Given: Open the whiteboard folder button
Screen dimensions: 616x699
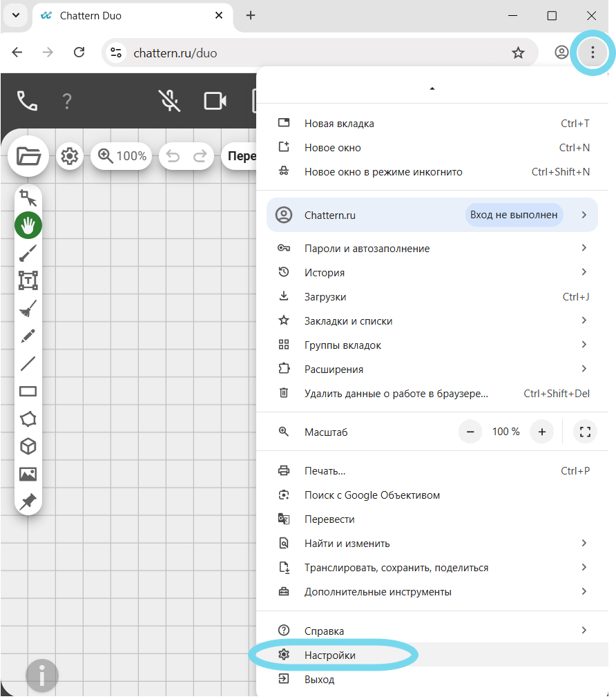Looking at the screenshot, I should [28, 157].
